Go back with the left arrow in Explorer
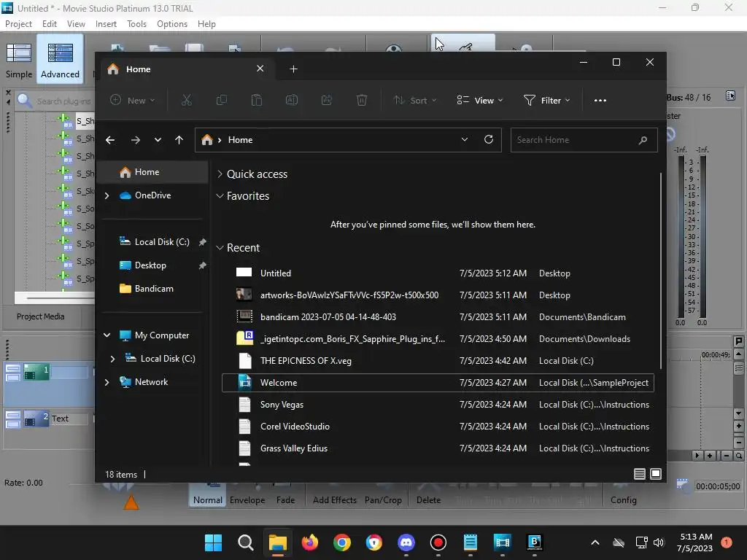The width and height of the screenshot is (747, 560). pos(110,140)
